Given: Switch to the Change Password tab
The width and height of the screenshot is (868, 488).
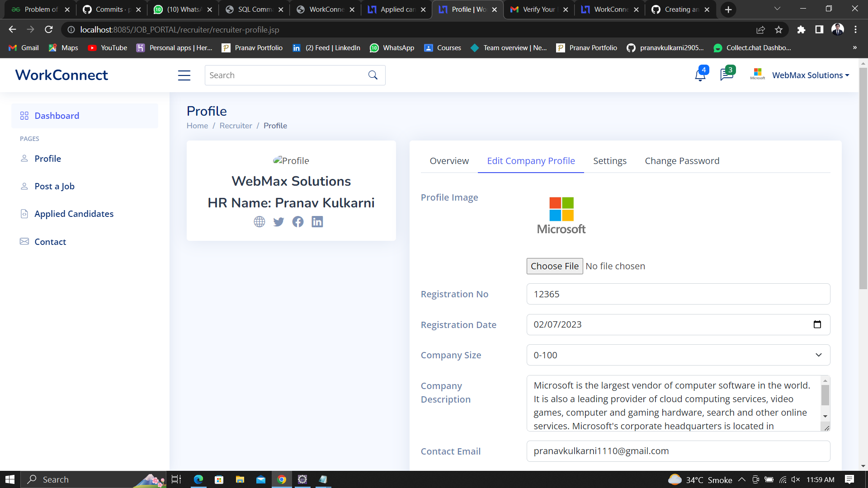Looking at the screenshot, I should (682, 161).
